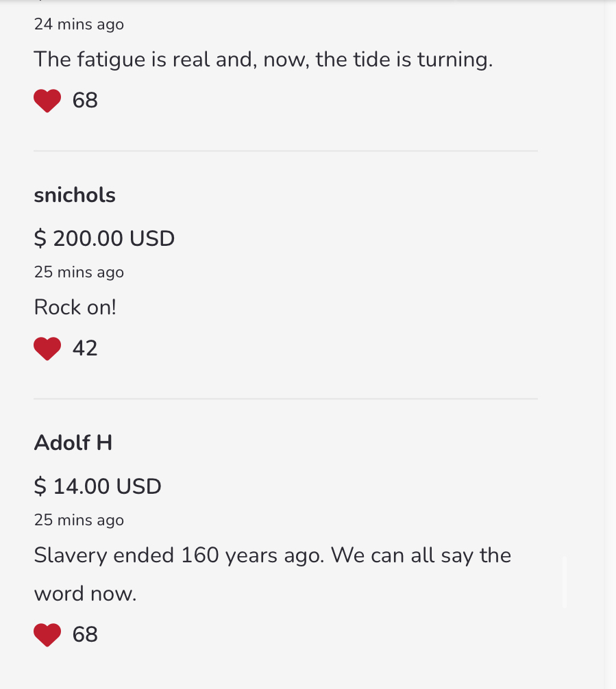Click the heart on snichols' donation
The width and height of the screenshot is (616, 689).
pos(47,349)
